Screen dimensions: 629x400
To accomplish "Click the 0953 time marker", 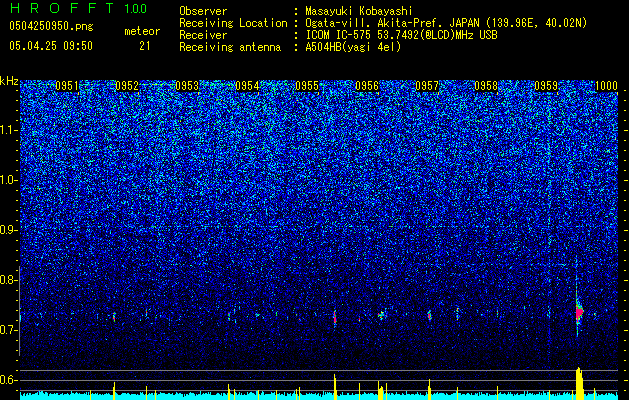I will [187, 86].
